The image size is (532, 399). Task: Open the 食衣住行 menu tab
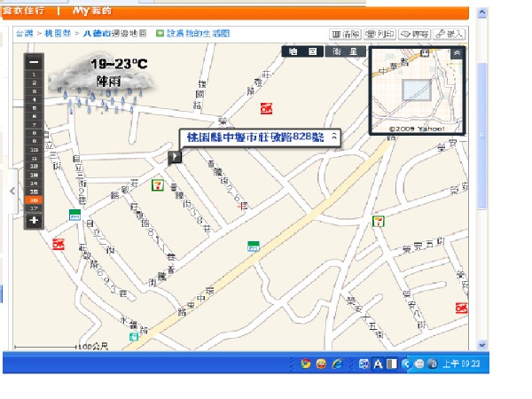tap(24, 11)
